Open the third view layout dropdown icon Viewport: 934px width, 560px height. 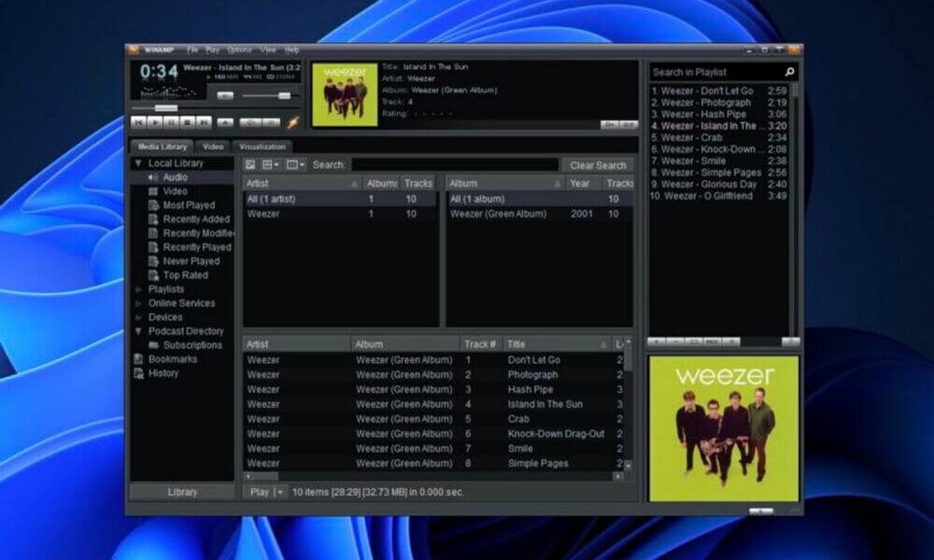(x=295, y=165)
